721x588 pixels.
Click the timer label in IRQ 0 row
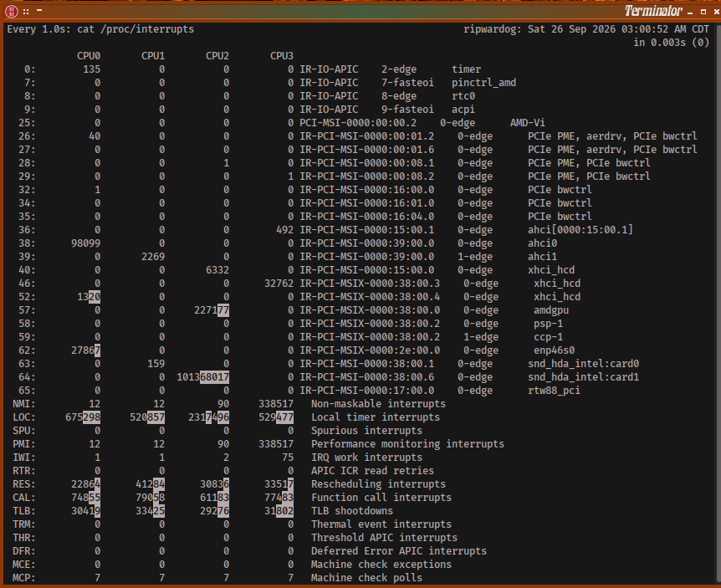pos(466,69)
